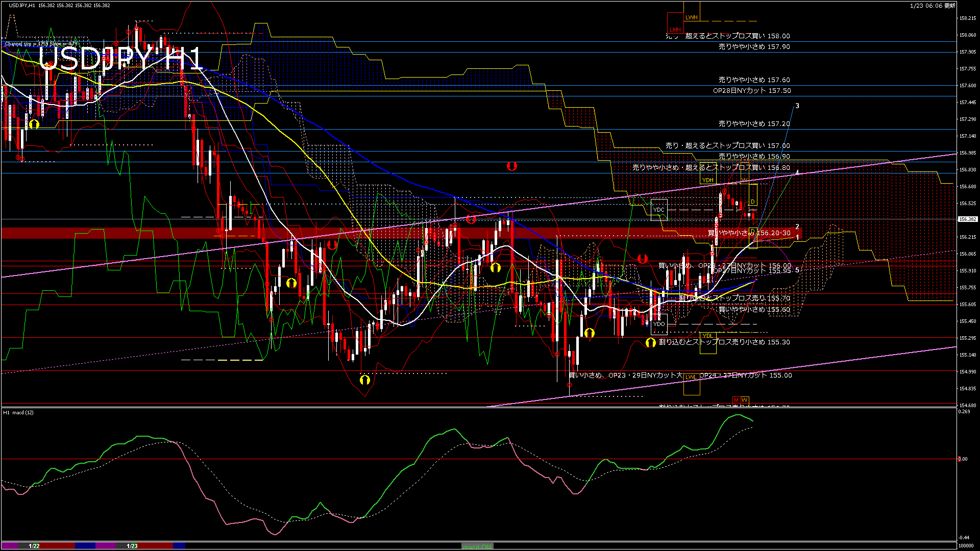
Task: Select the YDO yesterday open box
Action: pos(659,324)
